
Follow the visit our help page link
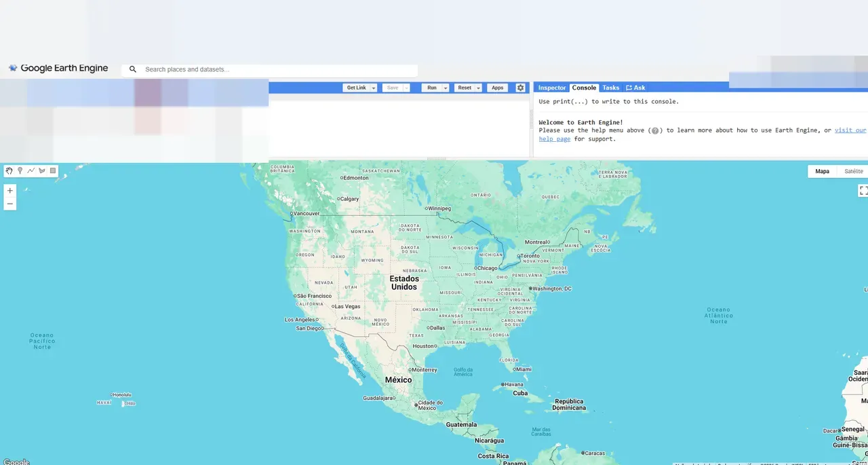click(x=850, y=130)
